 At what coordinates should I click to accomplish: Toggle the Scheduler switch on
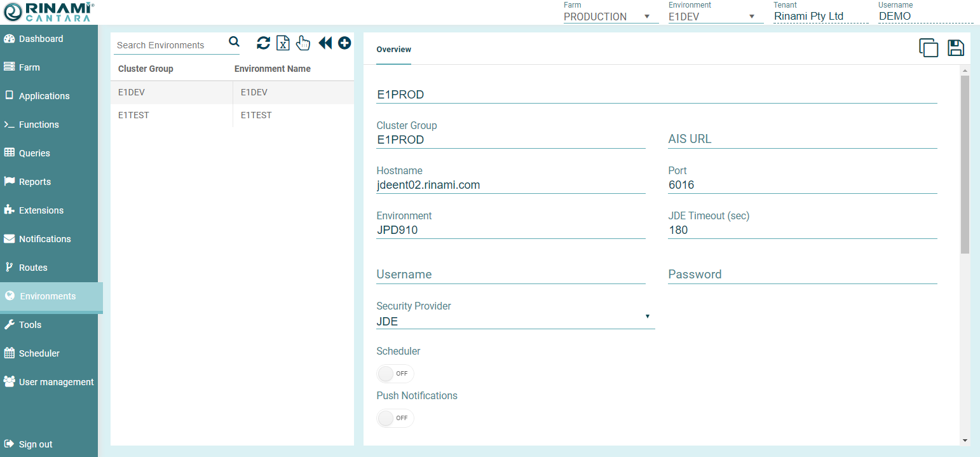coord(395,374)
